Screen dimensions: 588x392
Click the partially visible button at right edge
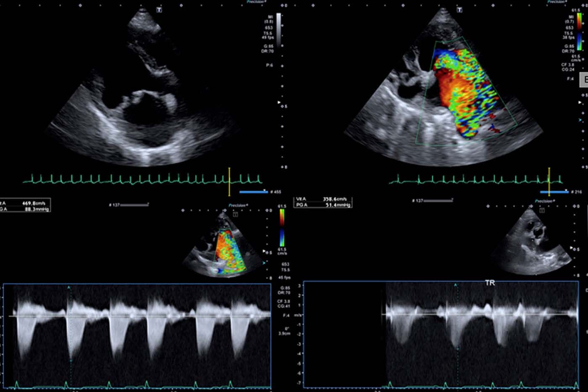point(584,79)
